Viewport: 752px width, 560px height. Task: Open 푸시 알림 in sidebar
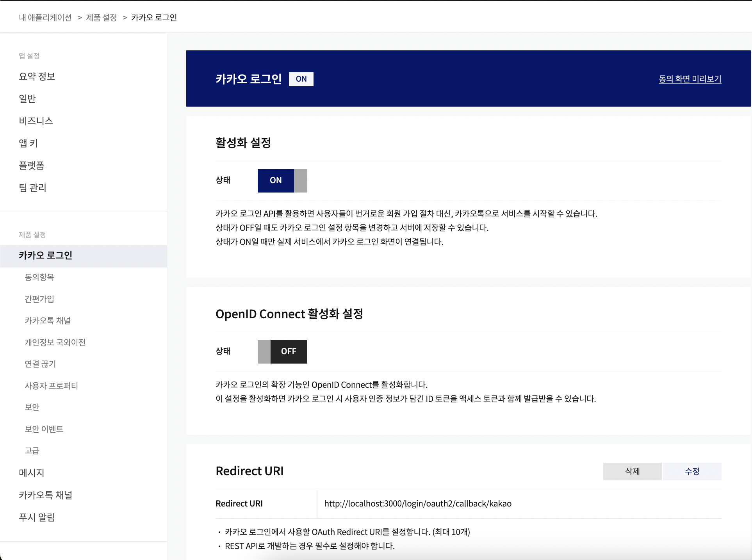point(37,517)
